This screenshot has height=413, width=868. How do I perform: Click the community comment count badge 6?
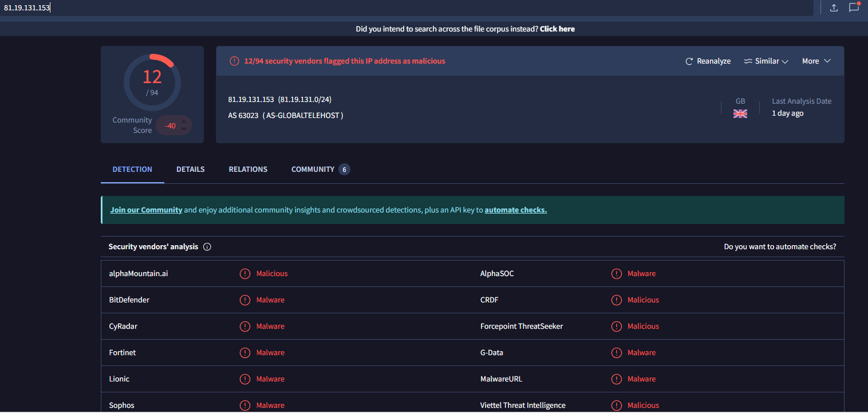(344, 170)
